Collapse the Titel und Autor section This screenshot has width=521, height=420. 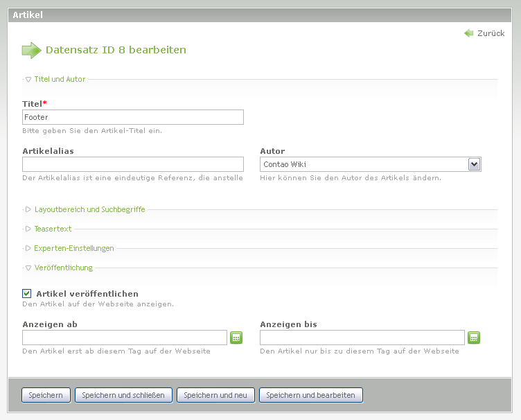[x=59, y=80]
